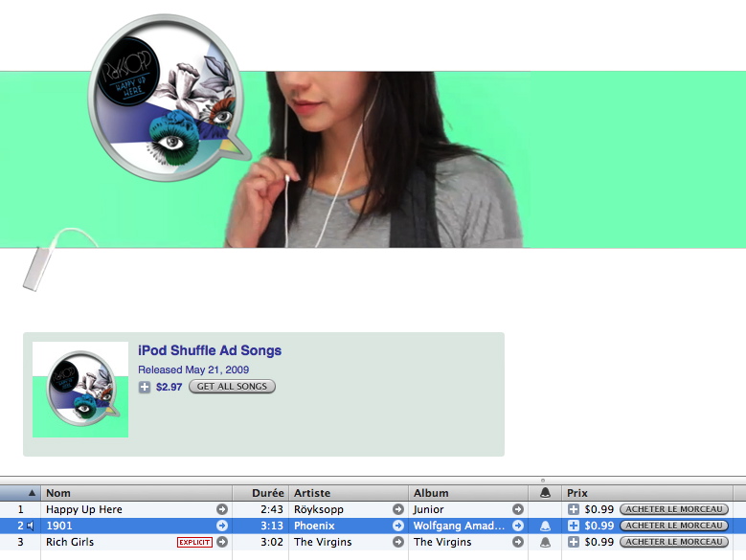Click arrow icon next to Happy Up Here

coord(222,509)
